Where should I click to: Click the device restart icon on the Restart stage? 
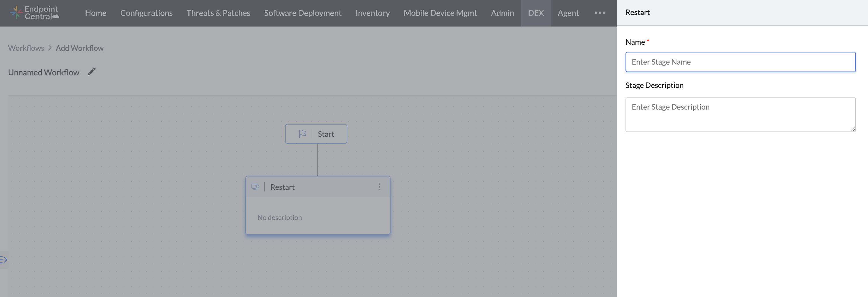[255, 187]
